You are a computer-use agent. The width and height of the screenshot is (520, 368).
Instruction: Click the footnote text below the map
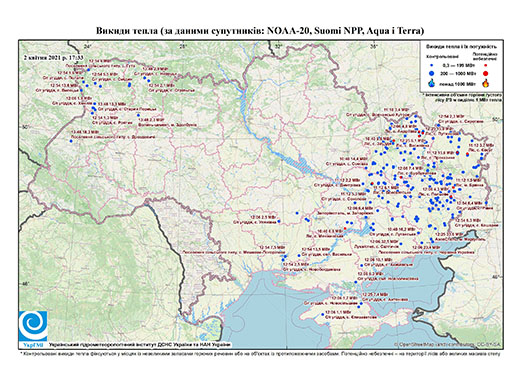point(260,353)
